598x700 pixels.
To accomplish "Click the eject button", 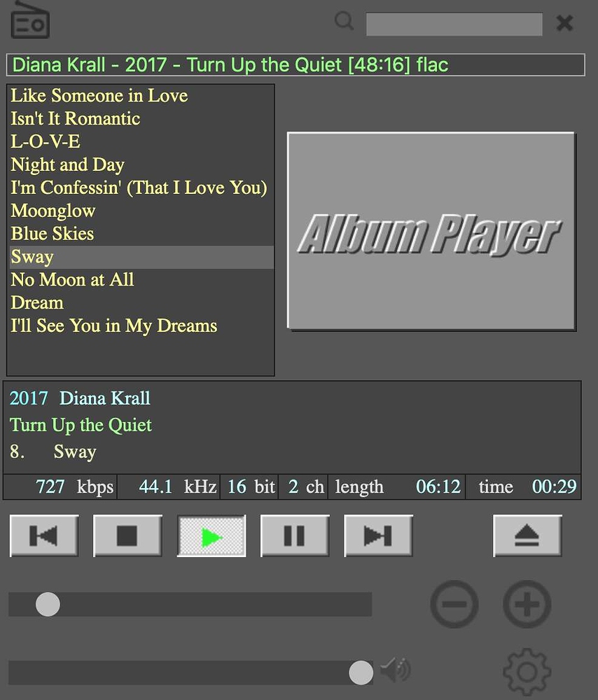I will click(527, 535).
